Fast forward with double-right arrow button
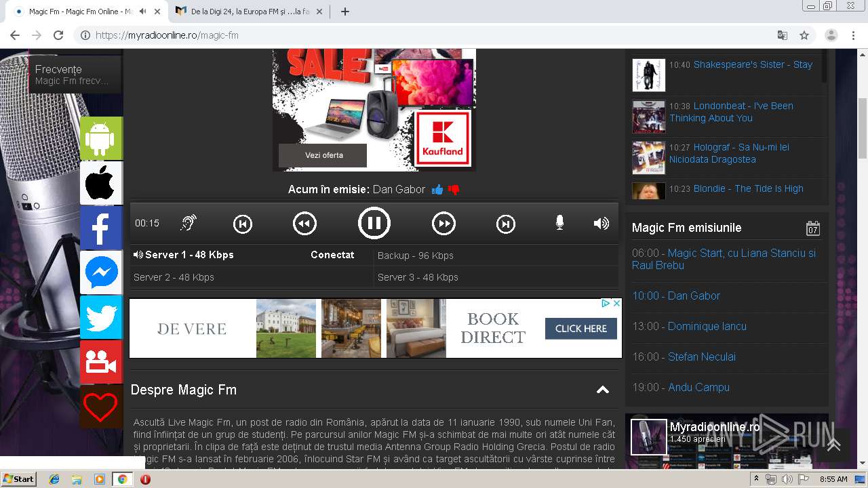 444,223
